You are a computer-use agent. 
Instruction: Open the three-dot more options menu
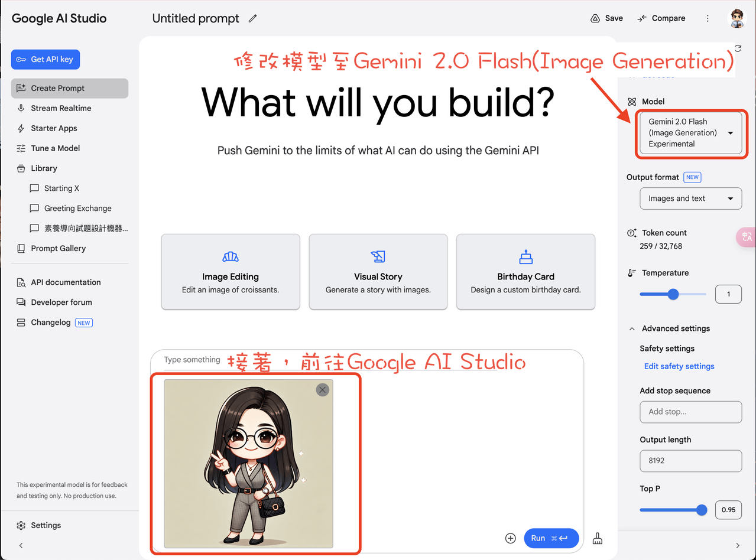point(708,18)
